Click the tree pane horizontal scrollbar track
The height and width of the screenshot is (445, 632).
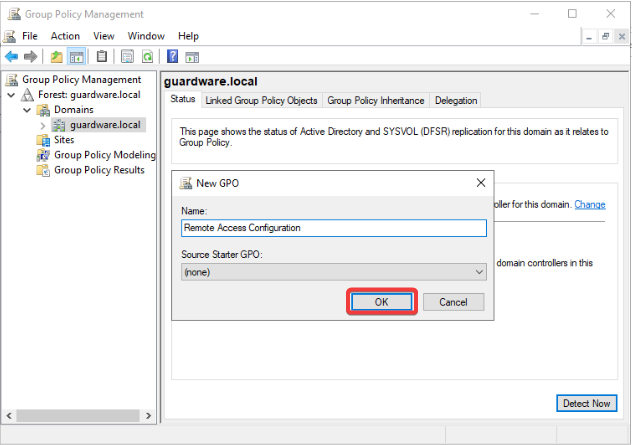tap(78, 416)
